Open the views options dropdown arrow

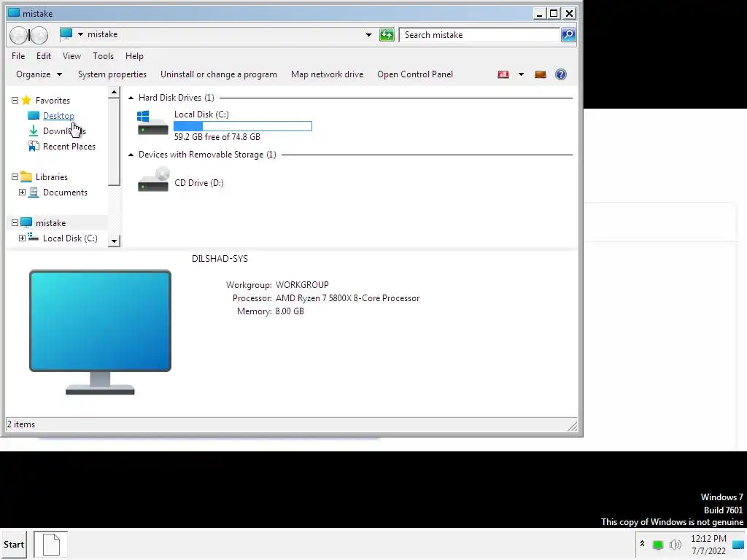tap(521, 74)
